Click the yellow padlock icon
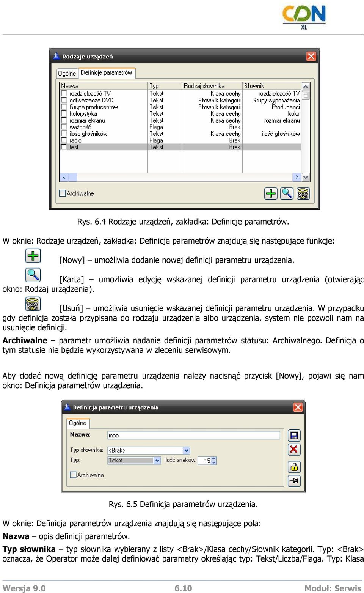The width and height of the screenshot is (364, 593). 294,467
